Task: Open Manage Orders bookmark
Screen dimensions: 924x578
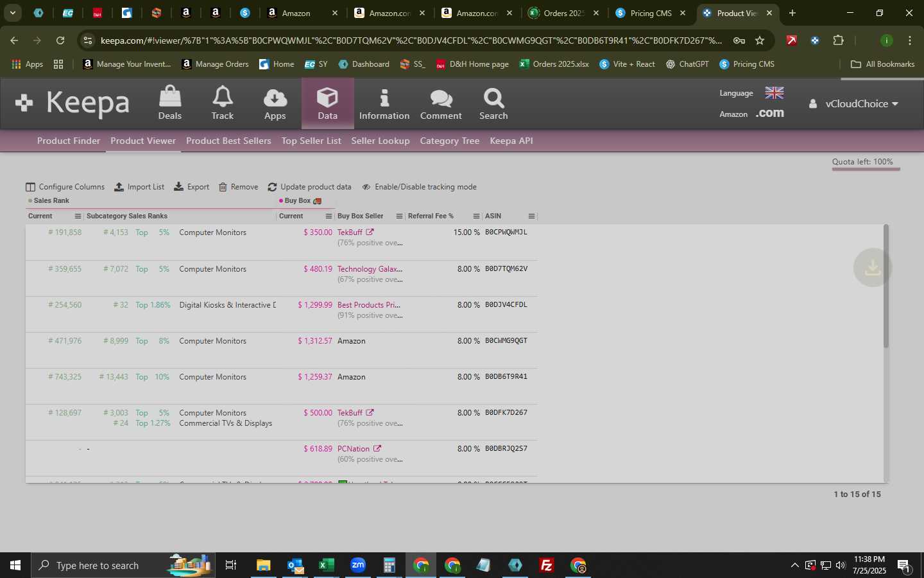Action: point(215,64)
